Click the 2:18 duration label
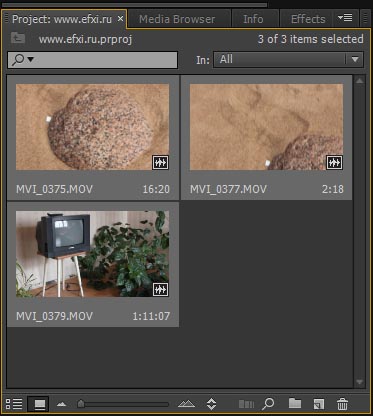373x416 pixels. [x=333, y=189]
